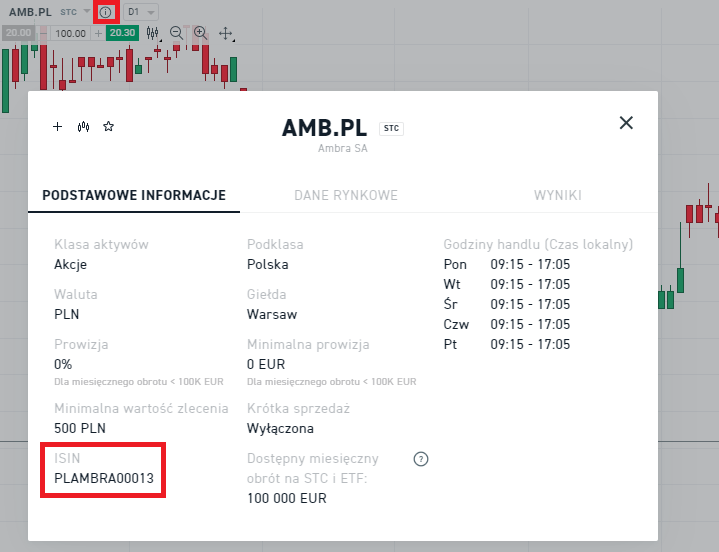Viewport: 719px width, 552px height.
Task: Click the instrument info icon in the chart header
Action: click(x=106, y=12)
